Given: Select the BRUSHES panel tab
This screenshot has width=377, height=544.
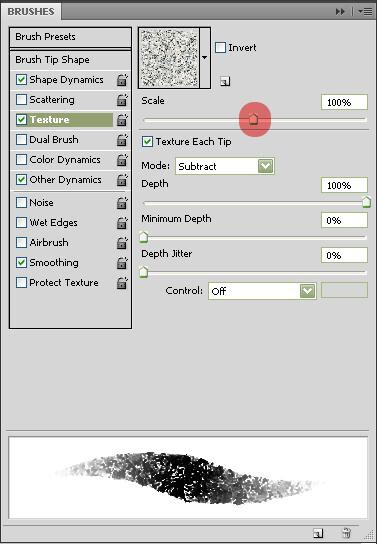Looking at the screenshot, I should point(31,11).
